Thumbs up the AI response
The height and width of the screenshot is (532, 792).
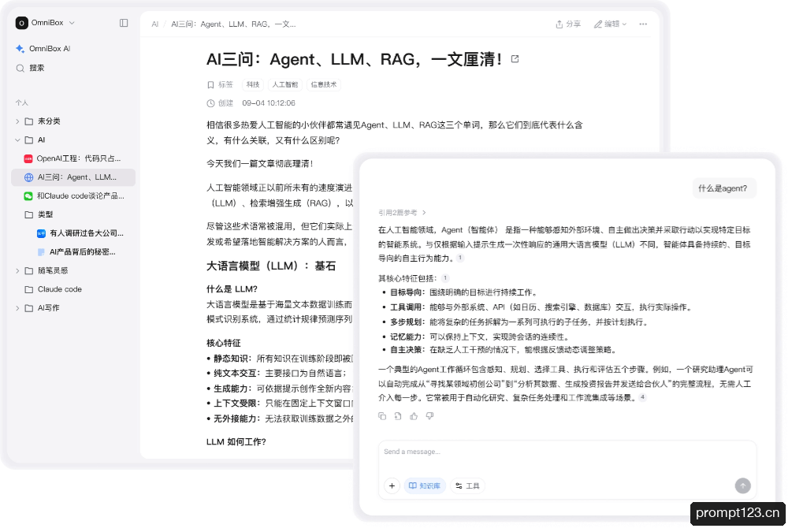coord(414,416)
